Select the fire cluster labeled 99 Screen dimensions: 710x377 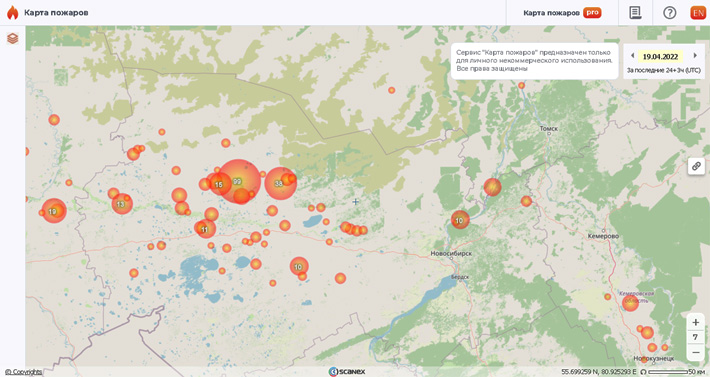(x=237, y=181)
